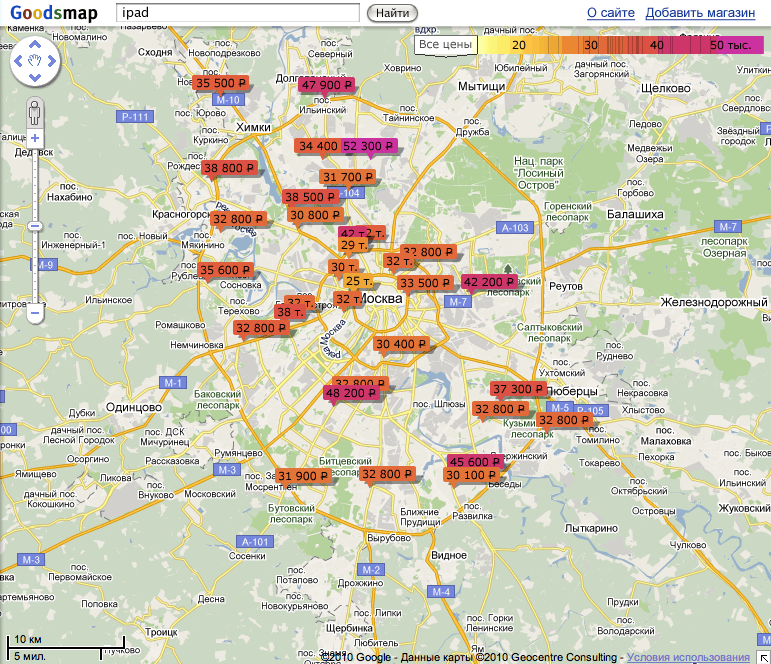Zoom out with the minus button
The image size is (771, 664).
click(x=35, y=313)
